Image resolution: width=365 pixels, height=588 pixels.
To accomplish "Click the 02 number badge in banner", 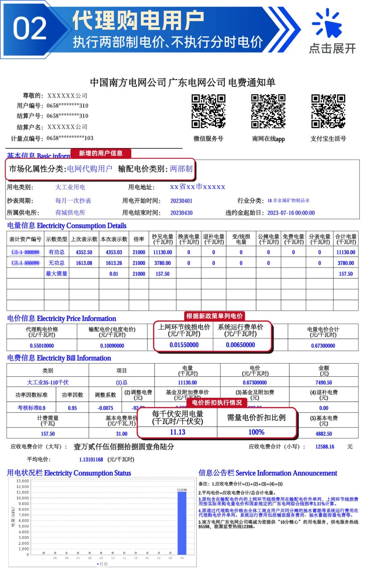I will click(30, 29).
